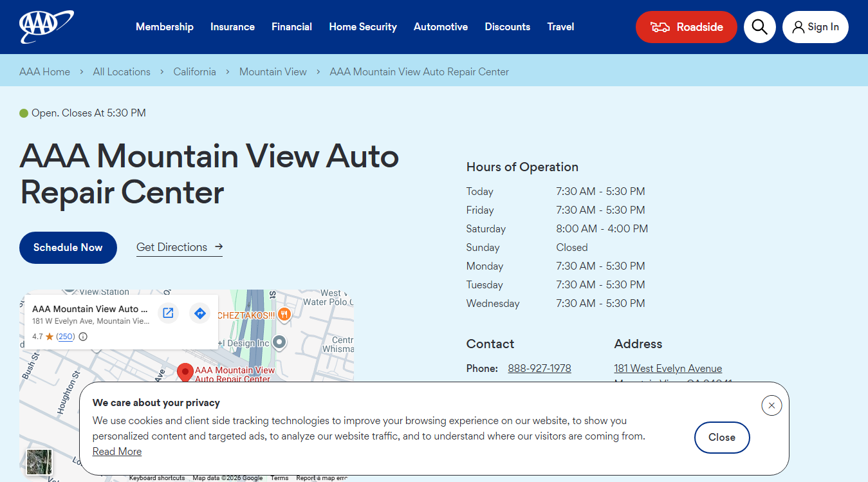Click Keyboard shortcuts on map footer
The height and width of the screenshot is (482, 868).
pyautogui.click(x=157, y=478)
